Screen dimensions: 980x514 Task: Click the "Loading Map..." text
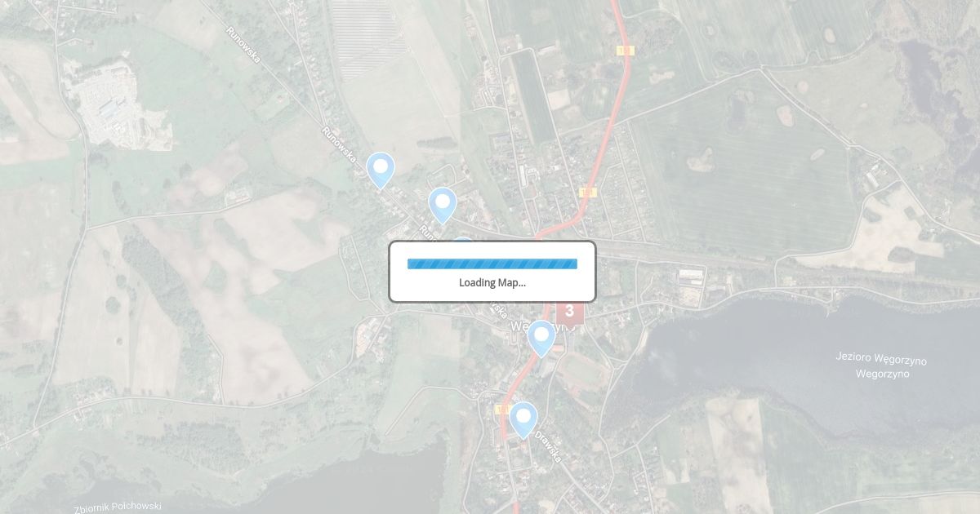492,283
